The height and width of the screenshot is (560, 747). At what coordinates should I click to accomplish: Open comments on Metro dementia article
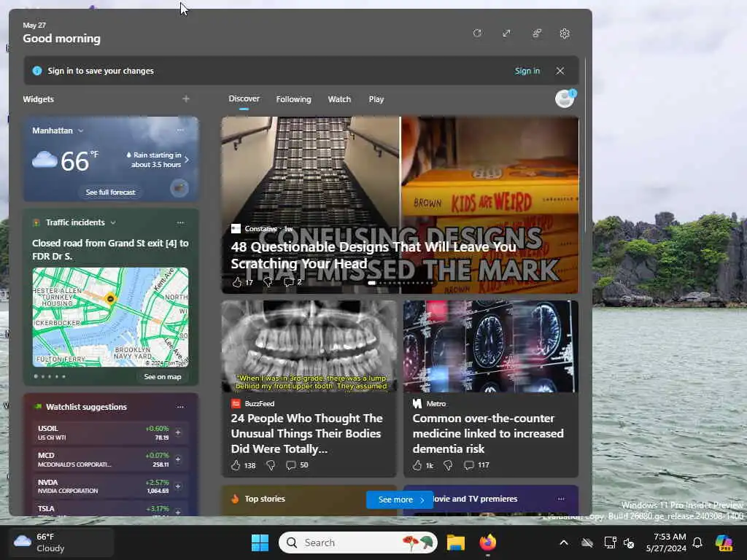(476, 465)
